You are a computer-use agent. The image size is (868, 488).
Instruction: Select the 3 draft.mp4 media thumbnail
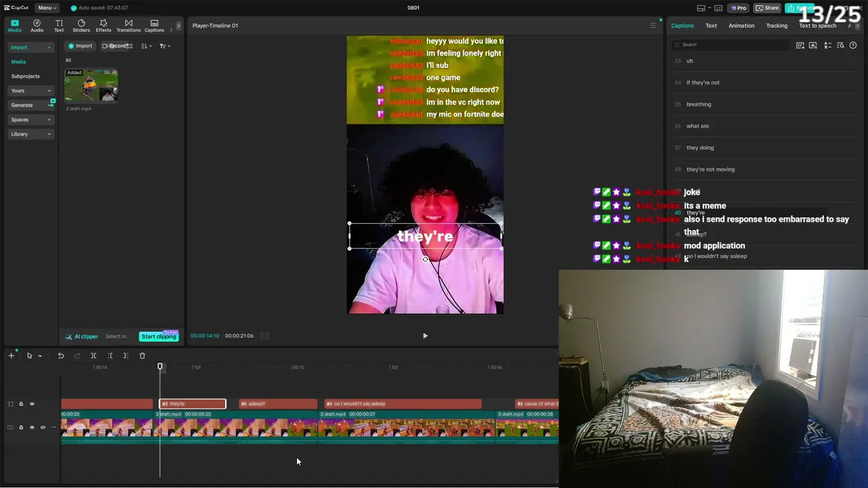[91, 85]
